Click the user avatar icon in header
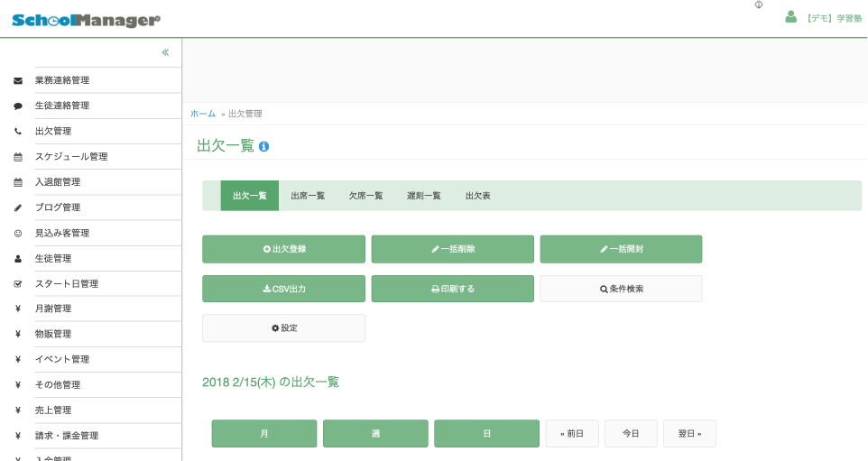This screenshot has height=461, width=868. pyautogui.click(x=791, y=17)
